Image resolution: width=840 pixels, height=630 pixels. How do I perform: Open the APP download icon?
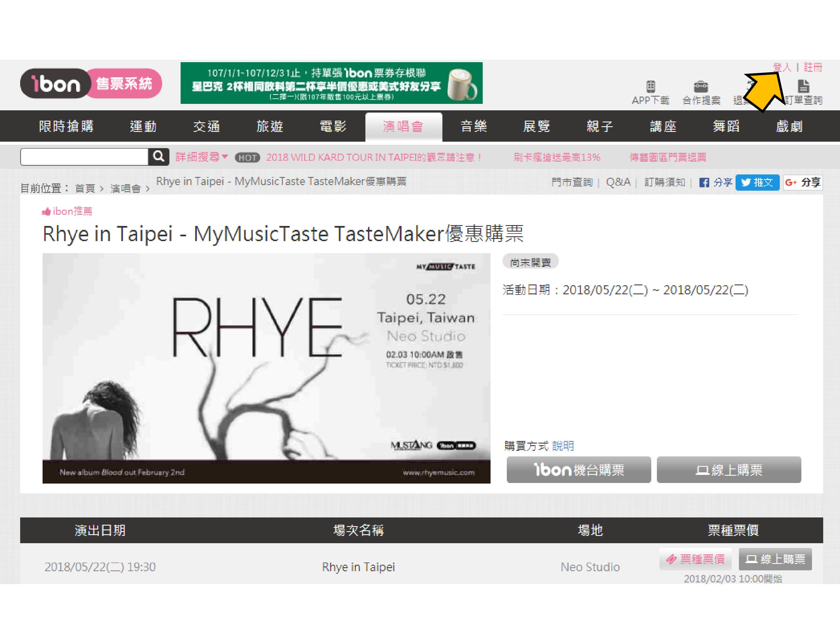tap(650, 87)
